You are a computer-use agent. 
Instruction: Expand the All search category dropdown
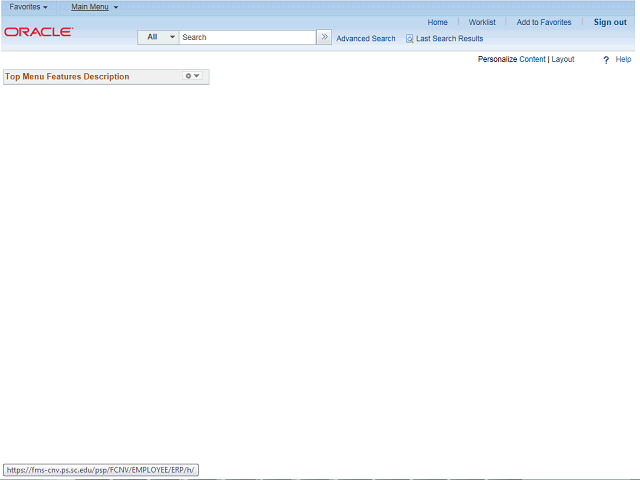(158, 37)
